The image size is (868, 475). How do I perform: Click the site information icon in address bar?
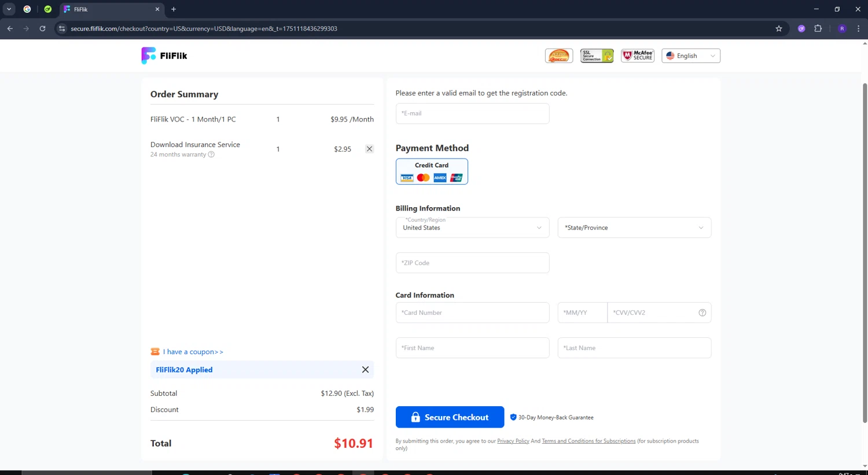tap(62, 28)
